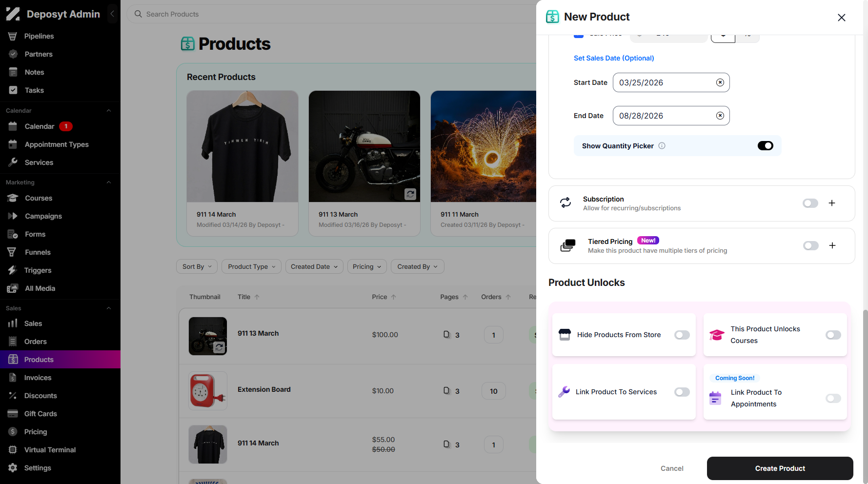Click the Gift Cards icon
The width and height of the screenshot is (868, 484).
point(13,414)
